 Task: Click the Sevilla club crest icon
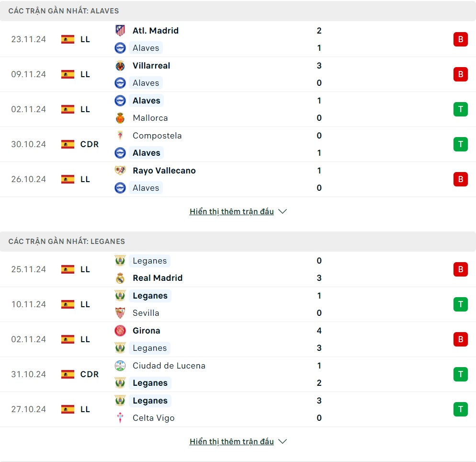(x=120, y=313)
